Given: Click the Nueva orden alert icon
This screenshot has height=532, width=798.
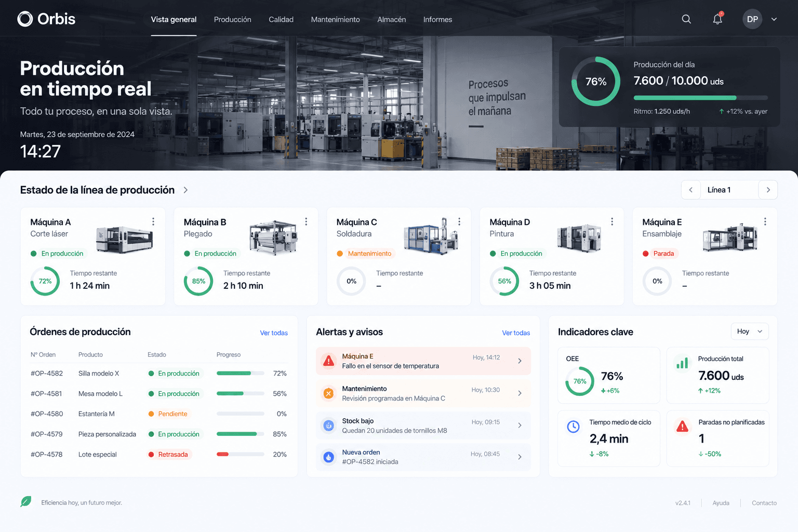Looking at the screenshot, I should (x=328, y=457).
